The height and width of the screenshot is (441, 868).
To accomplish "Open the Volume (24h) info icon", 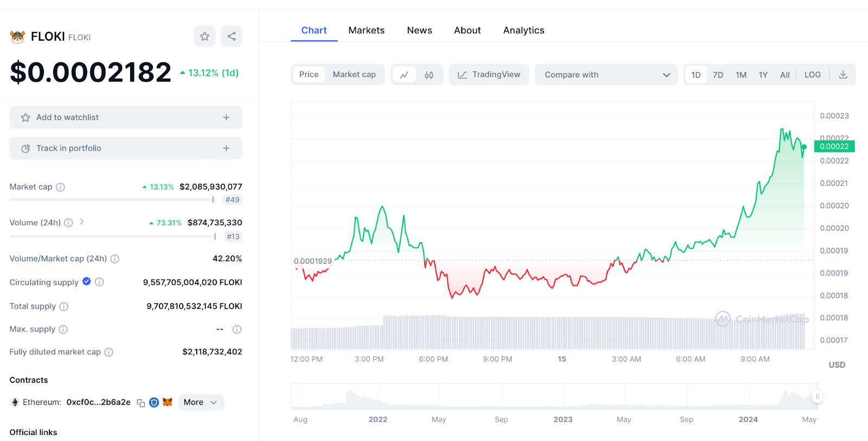I will (68, 222).
